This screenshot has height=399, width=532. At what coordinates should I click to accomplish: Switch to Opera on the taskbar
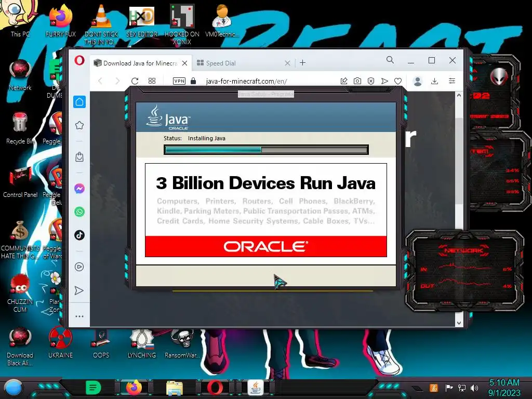215,388
